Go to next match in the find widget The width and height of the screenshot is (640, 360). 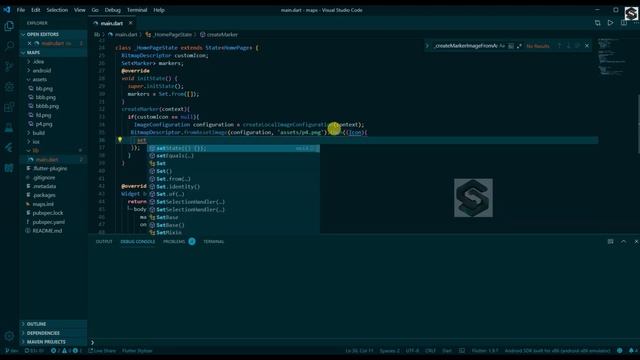568,46
